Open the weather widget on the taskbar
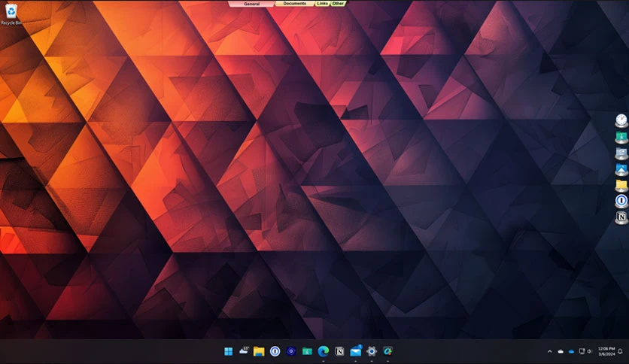 pyautogui.click(x=244, y=351)
